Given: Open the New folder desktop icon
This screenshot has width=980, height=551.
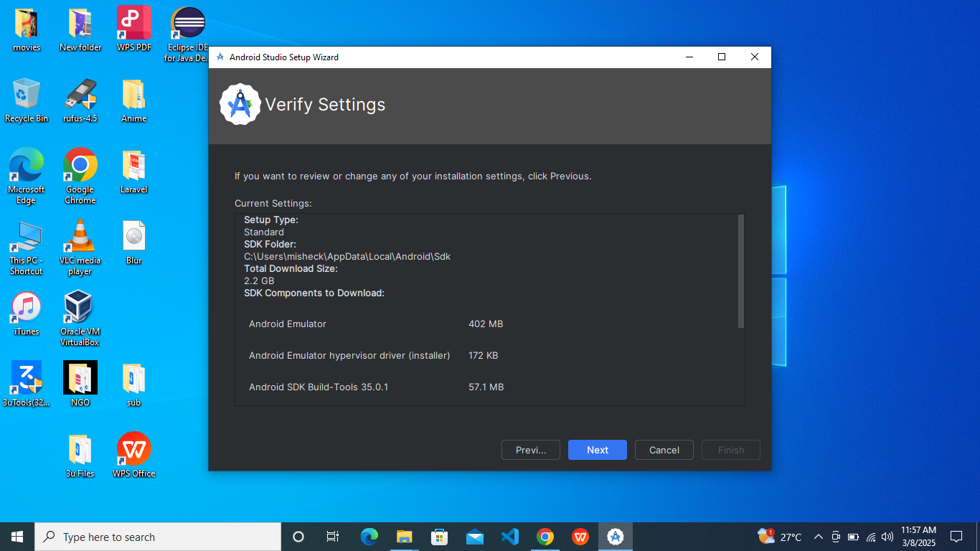Looking at the screenshot, I should click(80, 29).
